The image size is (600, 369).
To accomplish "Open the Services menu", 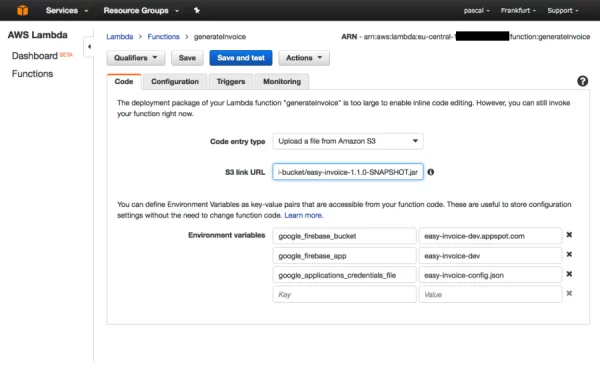I will [67, 10].
